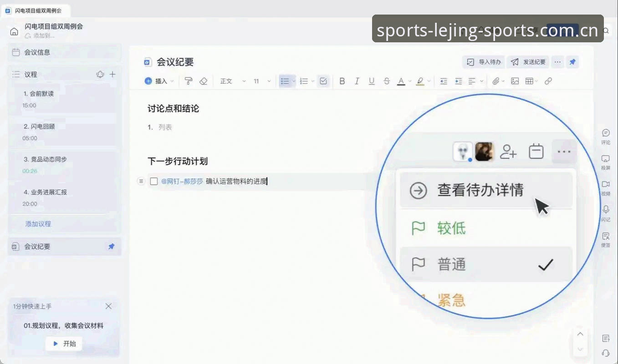Click the 发送纪要 button
Image resolution: width=618 pixels, height=364 pixels.
(528, 62)
